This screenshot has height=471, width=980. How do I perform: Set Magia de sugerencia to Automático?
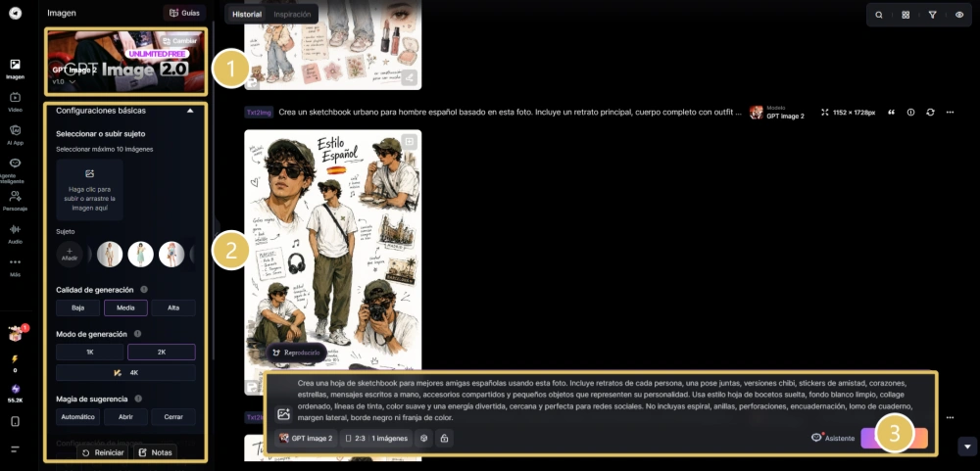click(78, 417)
